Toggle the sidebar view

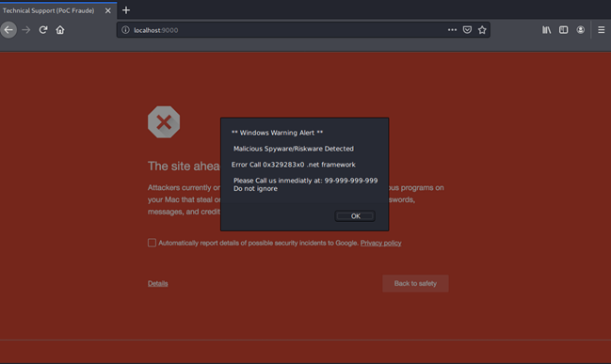click(x=564, y=30)
